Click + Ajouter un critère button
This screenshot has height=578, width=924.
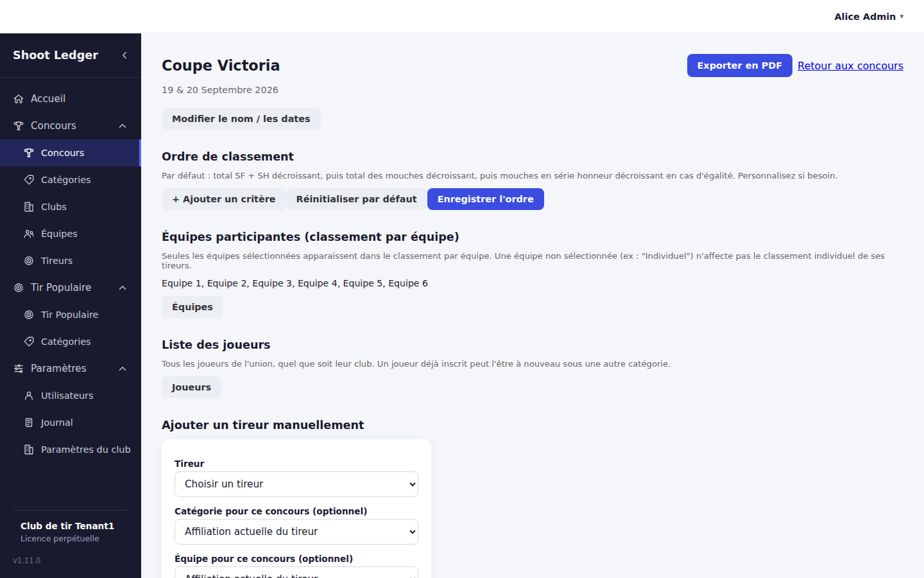[224, 199]
